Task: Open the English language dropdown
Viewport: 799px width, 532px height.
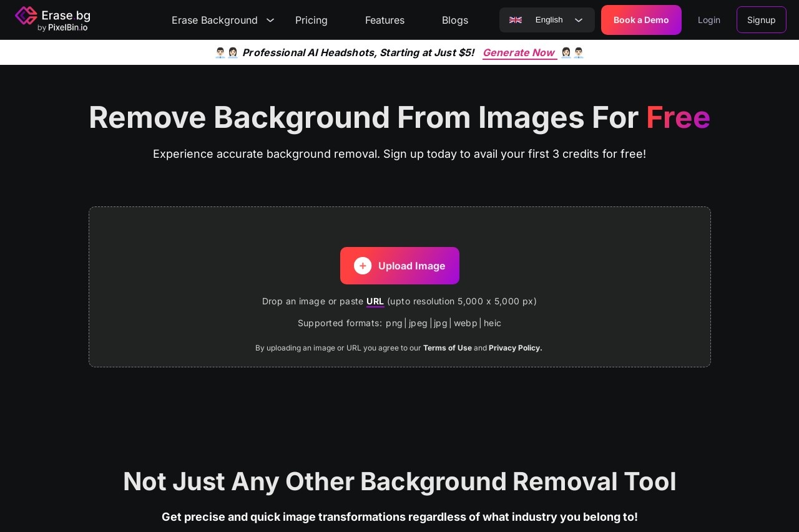Action: tap(548, 20)
